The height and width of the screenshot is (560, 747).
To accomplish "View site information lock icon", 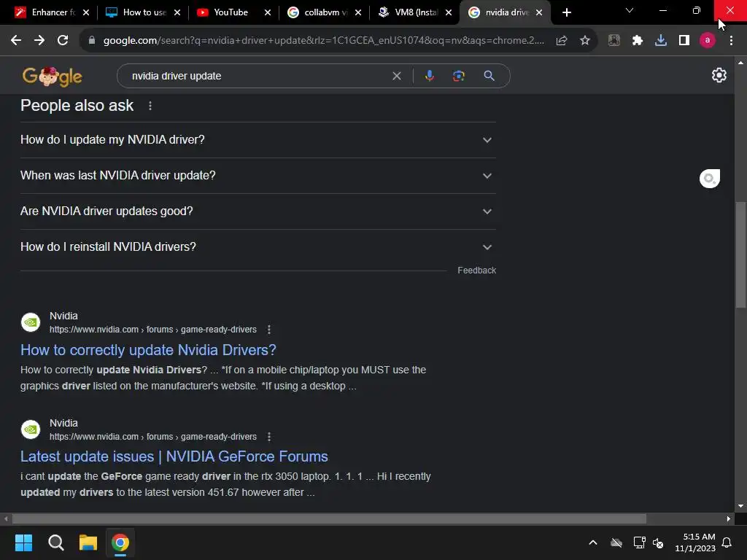I will click(x=92, y=41).
